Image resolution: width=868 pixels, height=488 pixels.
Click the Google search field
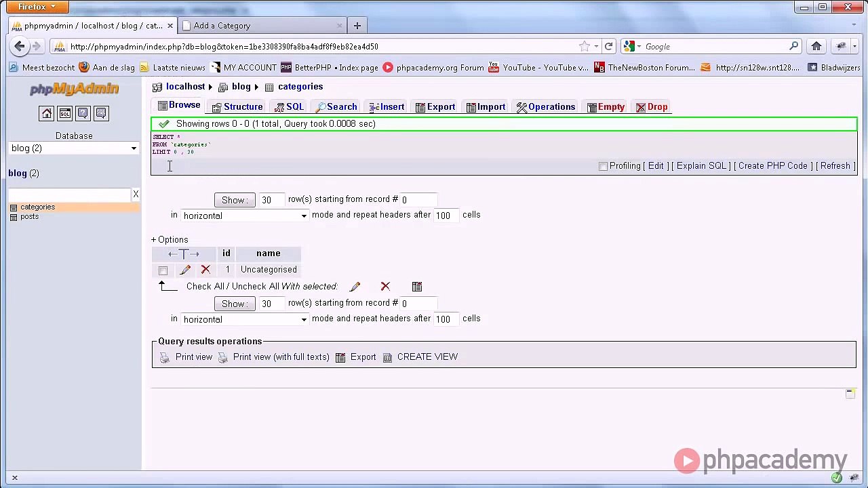(715, 46)
